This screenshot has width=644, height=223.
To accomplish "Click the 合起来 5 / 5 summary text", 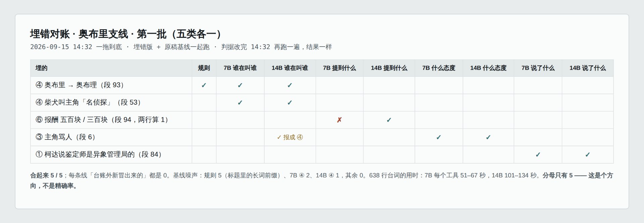I will [x=46, y=175].
